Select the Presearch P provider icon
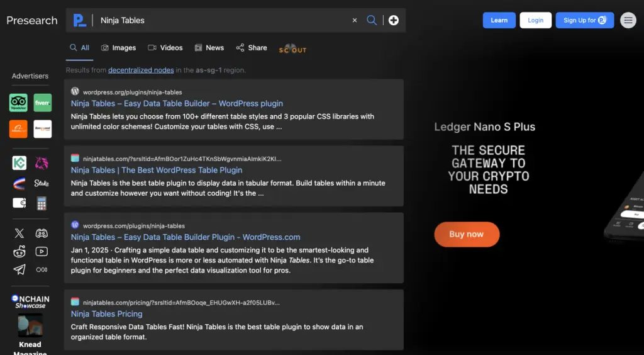644x355 pixels. point(80,20)
